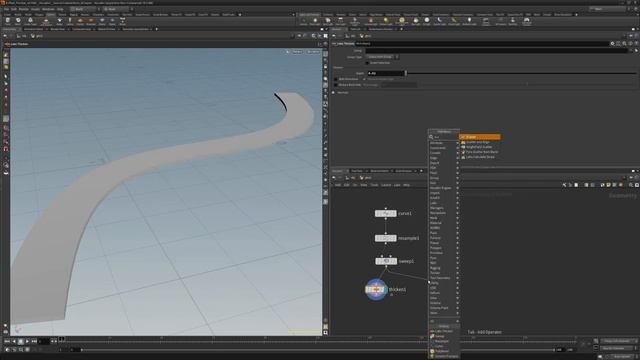Open the parameter pane gear menu icon
Viewport: 640px width, 360px height.
[x=612, y=43]
